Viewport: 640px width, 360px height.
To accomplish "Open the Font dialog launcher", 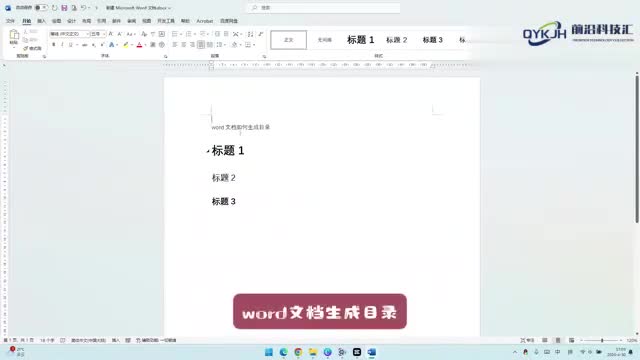I will (166, 56).
